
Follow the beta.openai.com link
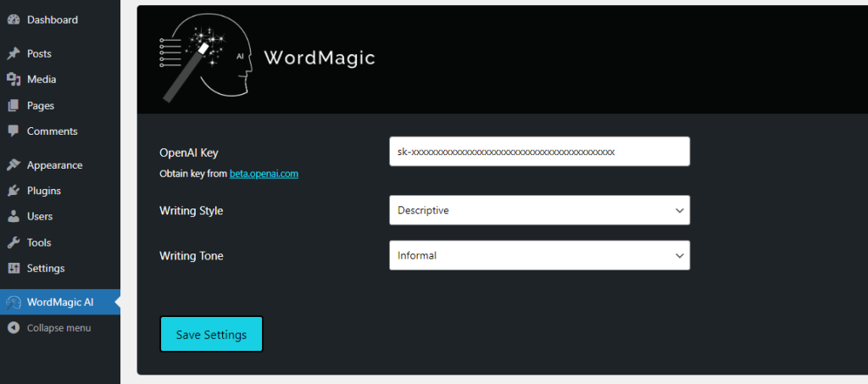264,174
